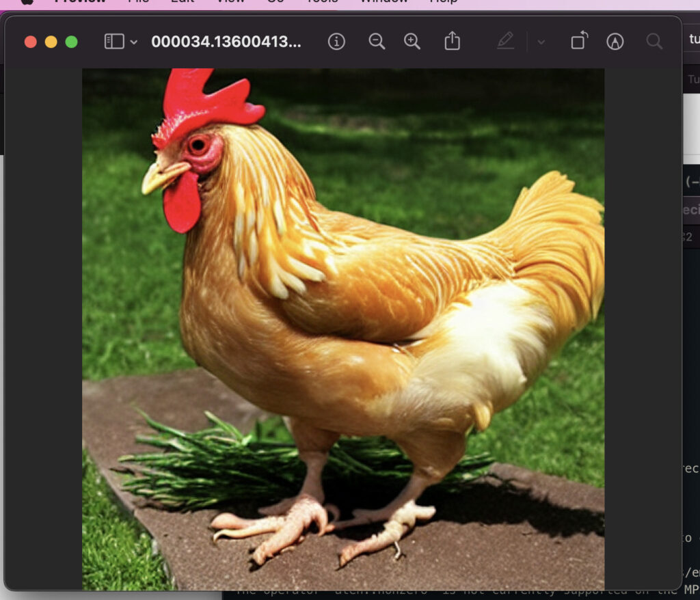Image resolution: width=700 pixels, height=600 pixels.
Task: Zoom out of the chicken image
Action: point(377,42)
